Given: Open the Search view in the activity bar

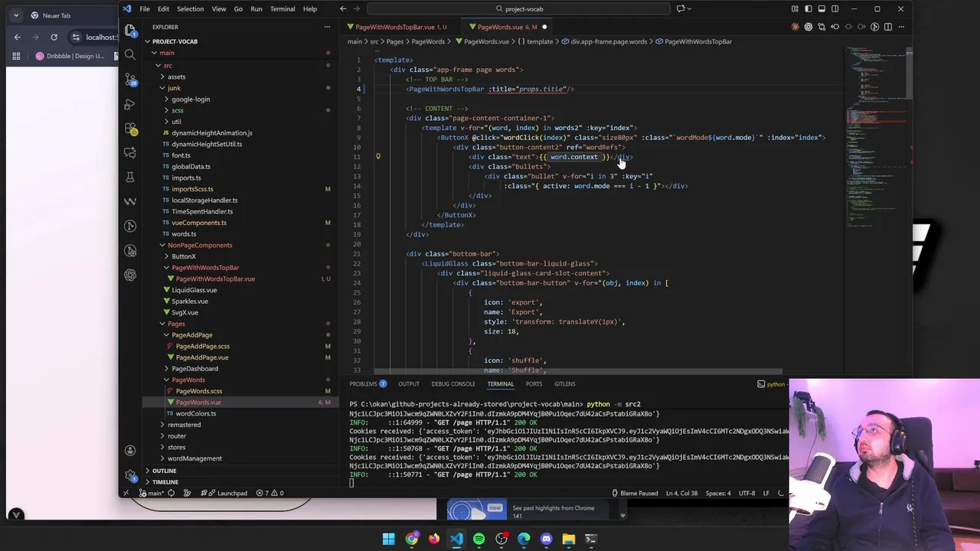Looking at the screenshot, I should tap(130, 55).
